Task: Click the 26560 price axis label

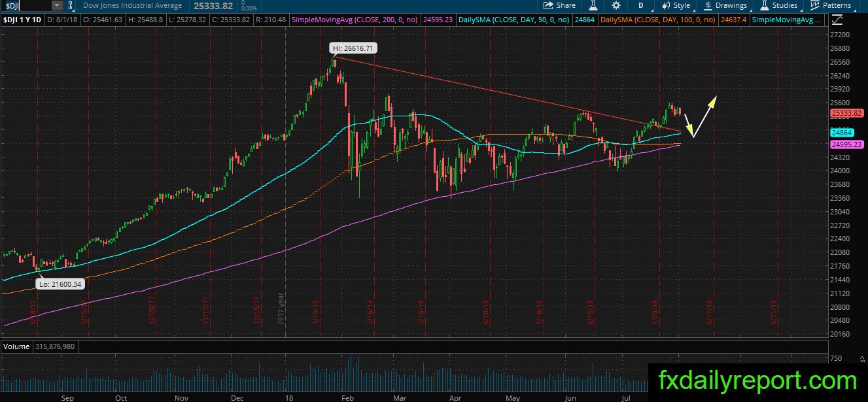Action: coord(840,62)
